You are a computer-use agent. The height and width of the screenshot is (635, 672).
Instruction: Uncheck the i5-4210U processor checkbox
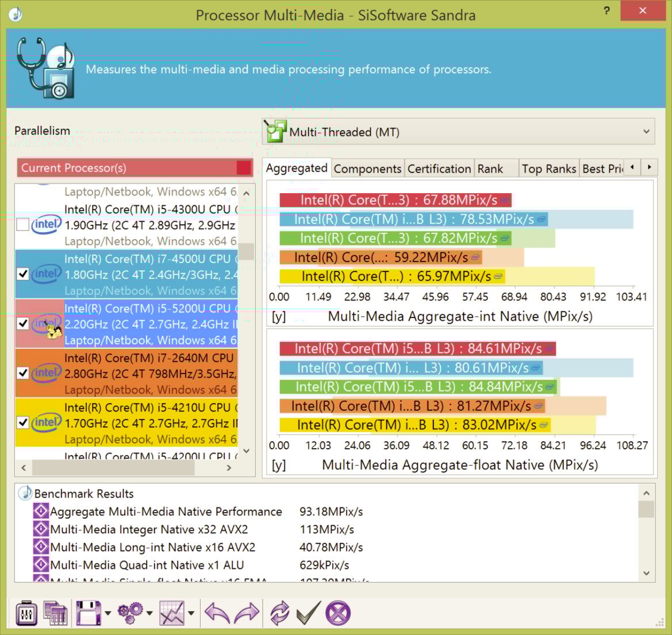click(23, 423)
